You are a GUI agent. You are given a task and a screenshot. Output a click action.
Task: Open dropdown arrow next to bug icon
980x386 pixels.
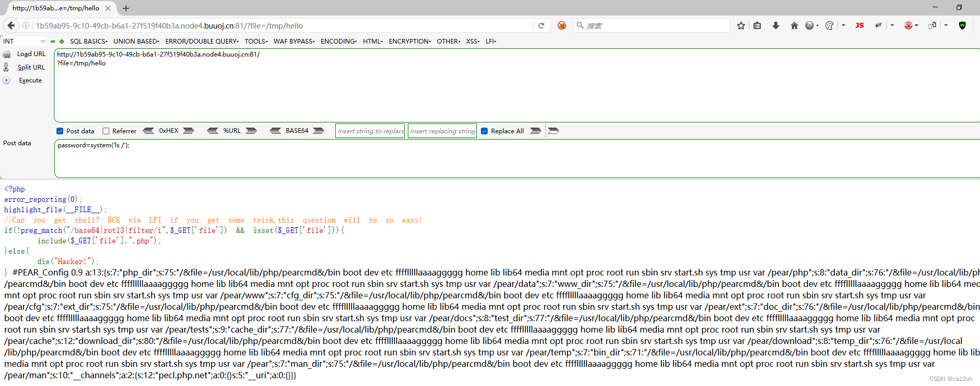892,25
